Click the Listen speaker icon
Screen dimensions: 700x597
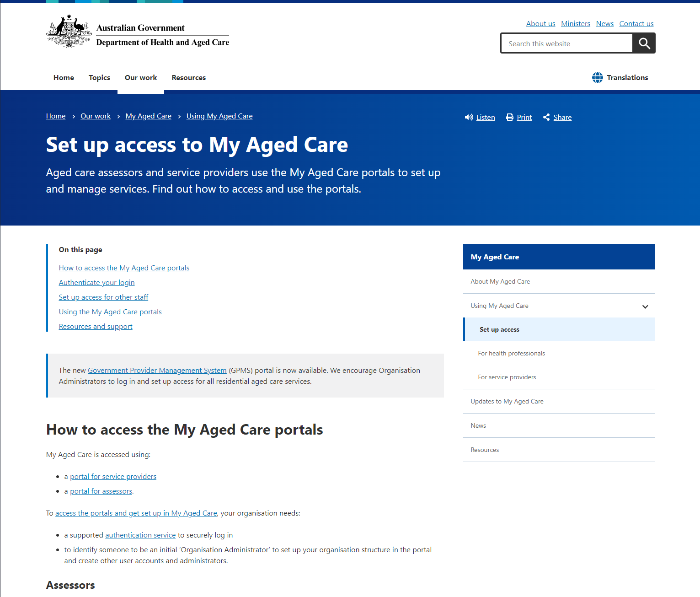[469, 118]
